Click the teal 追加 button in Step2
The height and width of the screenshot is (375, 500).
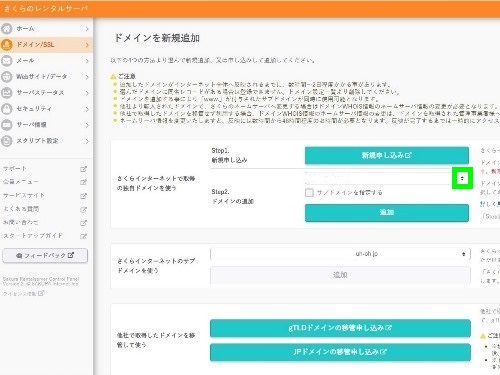(x=387, y=213)
